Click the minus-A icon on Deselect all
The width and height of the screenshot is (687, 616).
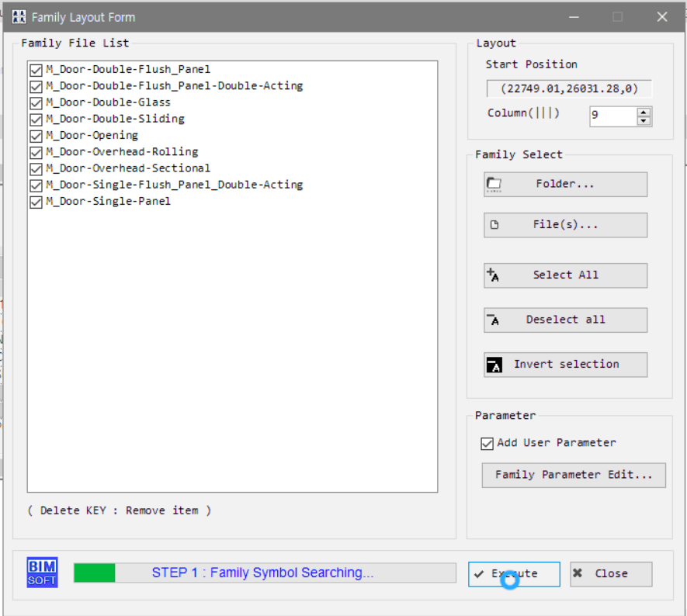click(494, 320)
